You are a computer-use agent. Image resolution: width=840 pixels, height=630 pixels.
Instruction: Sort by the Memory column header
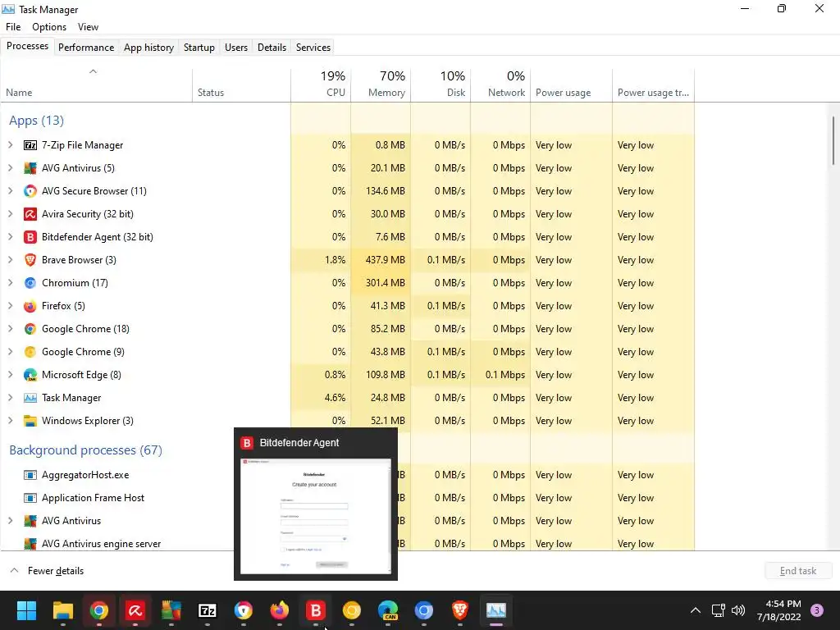click(x=381, y=84)
